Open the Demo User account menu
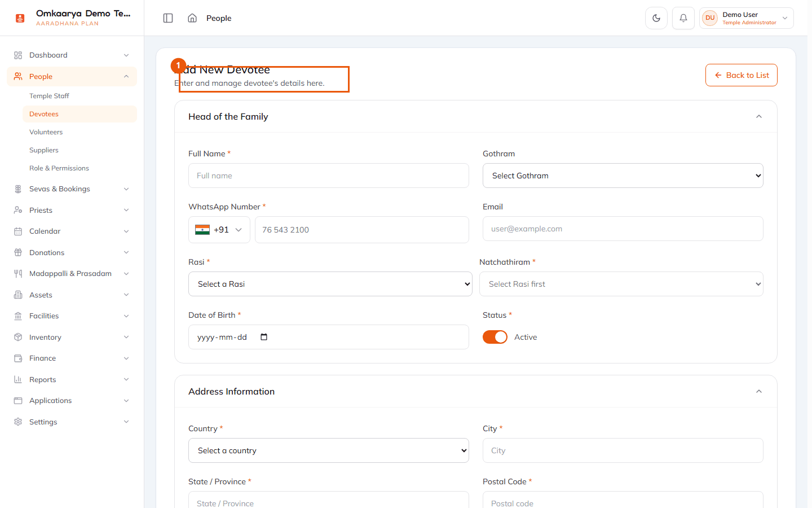This screenshot has height=508, width=812. 747,18
